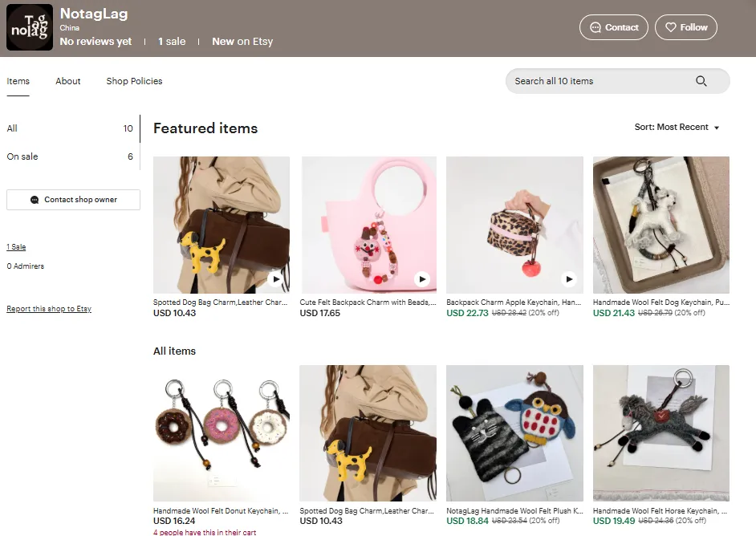
Task: Switch to the About tab
Action: click(68, 81)
